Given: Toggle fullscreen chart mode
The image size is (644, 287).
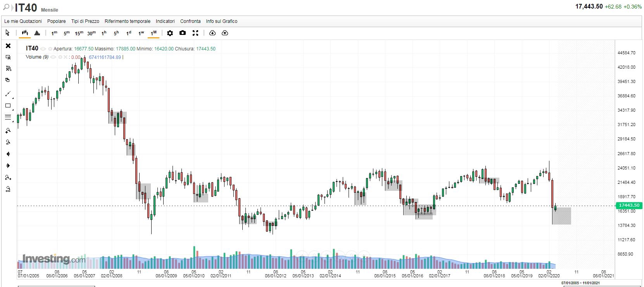Looking at the screenshot, I should click(195, 33).
